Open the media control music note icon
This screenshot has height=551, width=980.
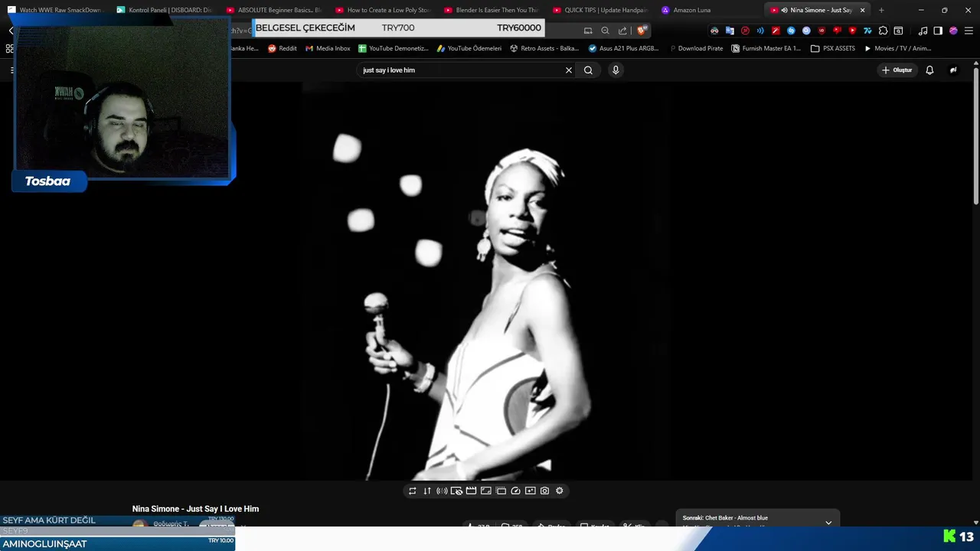(x=923, y=31)
